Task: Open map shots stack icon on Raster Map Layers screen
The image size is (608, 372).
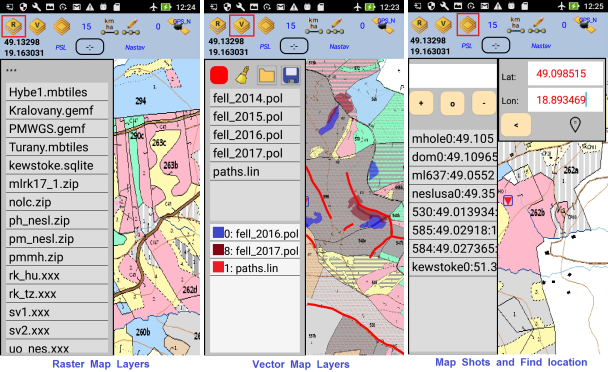Action: pyautogui.click(x=62, y=26)
